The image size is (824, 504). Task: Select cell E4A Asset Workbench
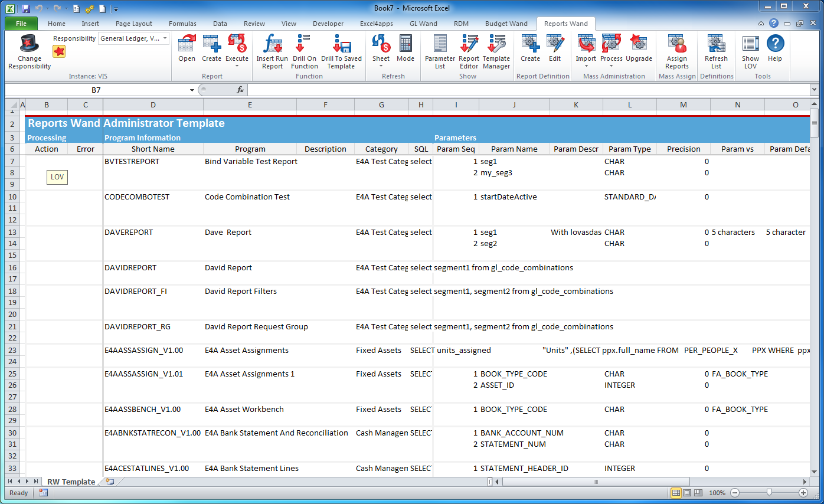[x=250, y=409]
